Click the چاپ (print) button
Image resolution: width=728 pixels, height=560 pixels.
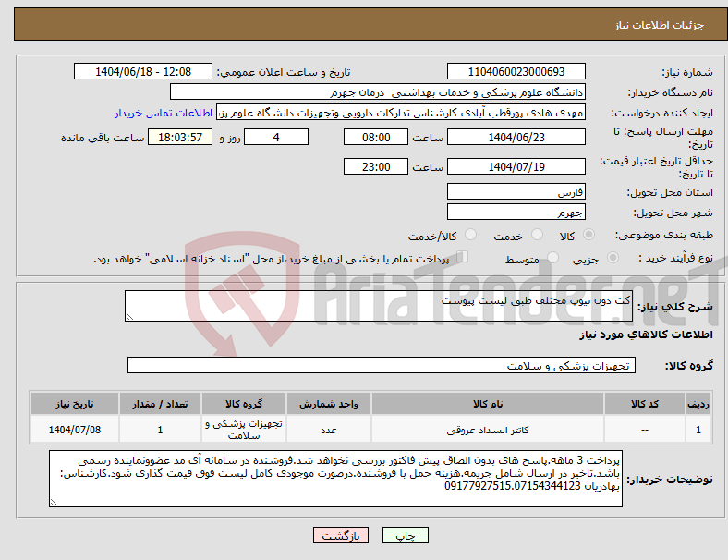pyautogui.click(x=405, y=535)
